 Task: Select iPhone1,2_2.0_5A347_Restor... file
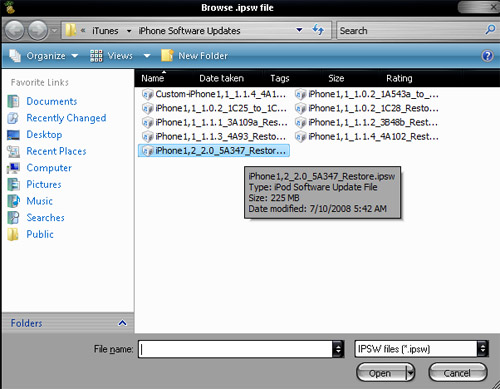point(214,151)
